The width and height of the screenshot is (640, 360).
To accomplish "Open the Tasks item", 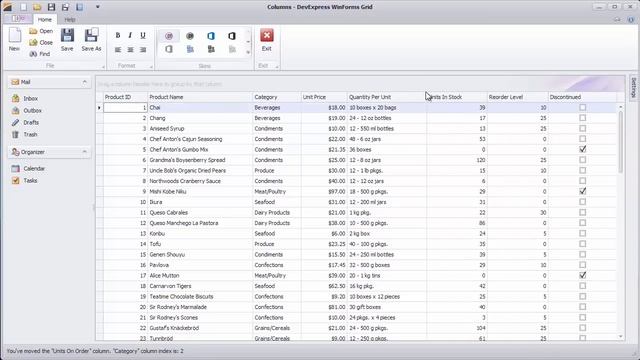I will click(30, 180).
